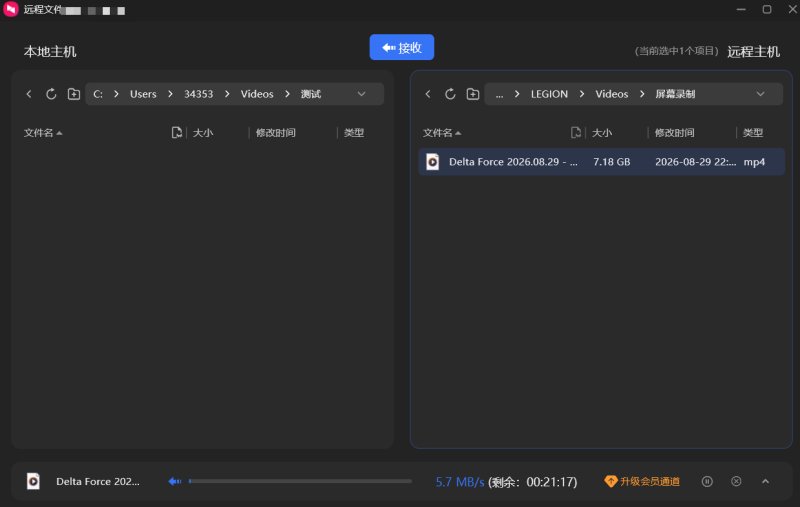Click the video file icon in remote list
Viewport: 800px width, 507px height.
pyautogui.click(x=433, y=162)
